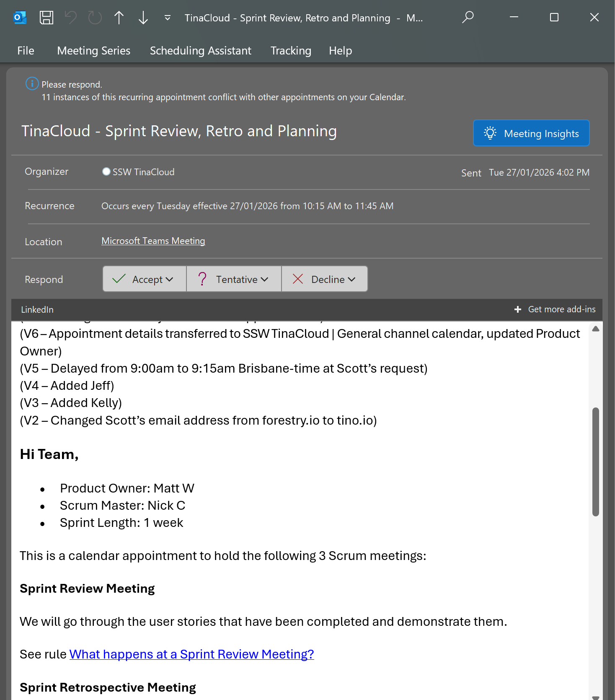Click the Save icon in title bar

pyautogui.click(x=46, y=18)
